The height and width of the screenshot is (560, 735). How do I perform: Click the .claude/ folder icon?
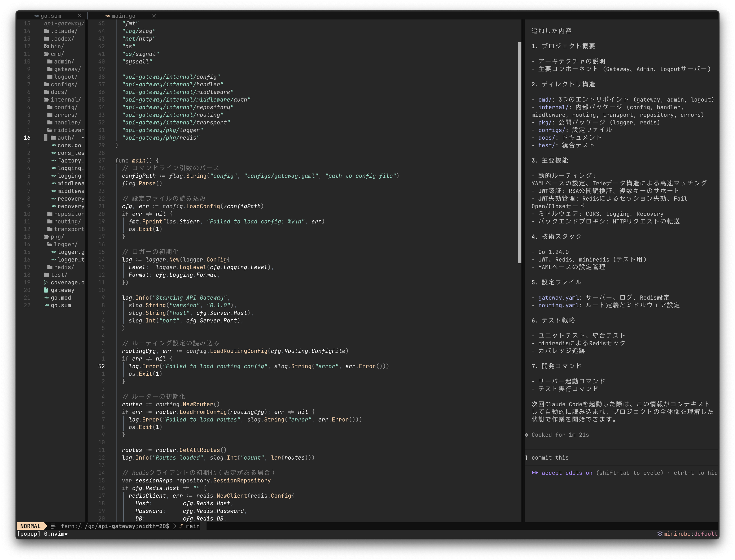[46, 31]
